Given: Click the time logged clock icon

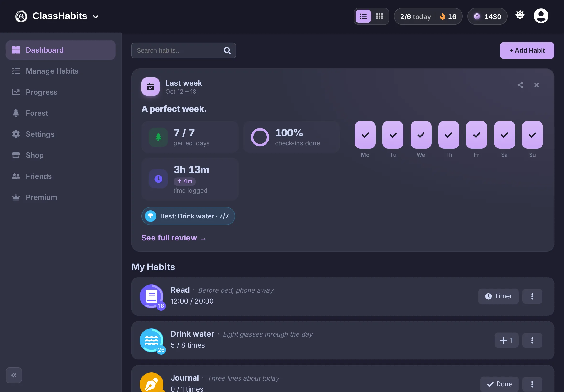Looking at the screenshot, I should tap(158, 179).
